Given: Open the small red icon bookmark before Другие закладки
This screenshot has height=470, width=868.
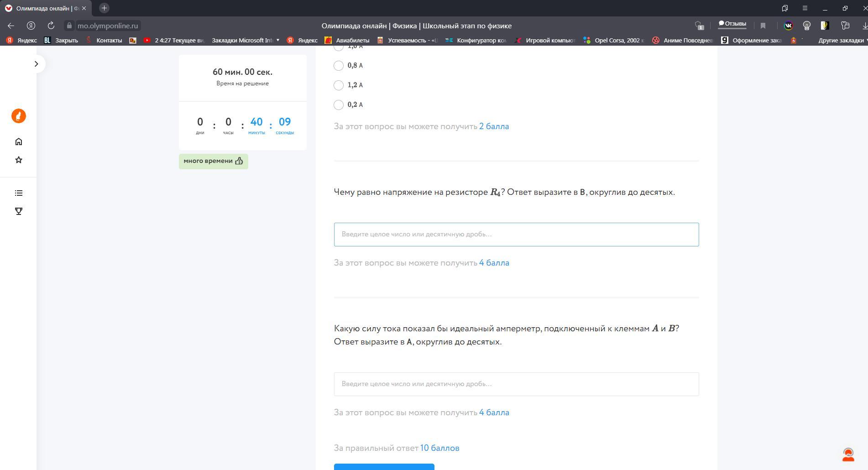Looking at the screenshot, I should (x=794, y=40).
